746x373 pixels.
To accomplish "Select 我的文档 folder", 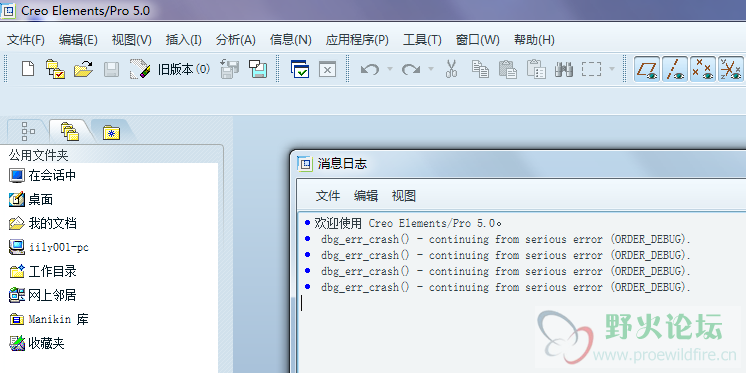I will coord(43,223).
